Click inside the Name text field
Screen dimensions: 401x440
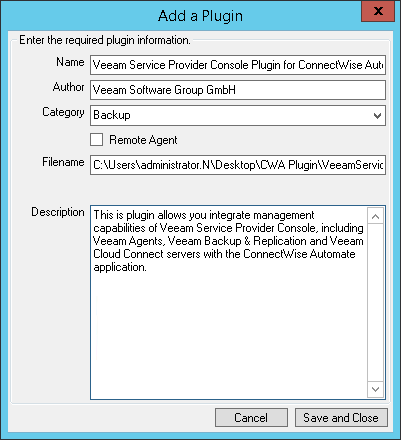[238, 65]
